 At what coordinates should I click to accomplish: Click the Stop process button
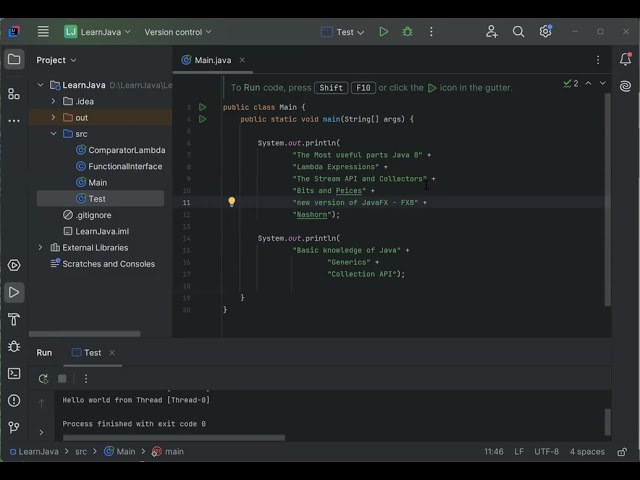[62, 379]
